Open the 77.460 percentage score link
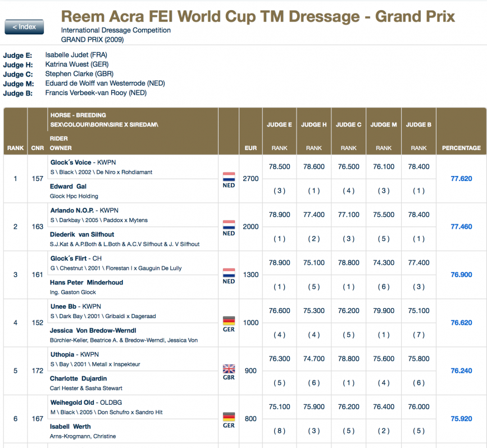The image size is (487, 448). [x=461, y=227]
